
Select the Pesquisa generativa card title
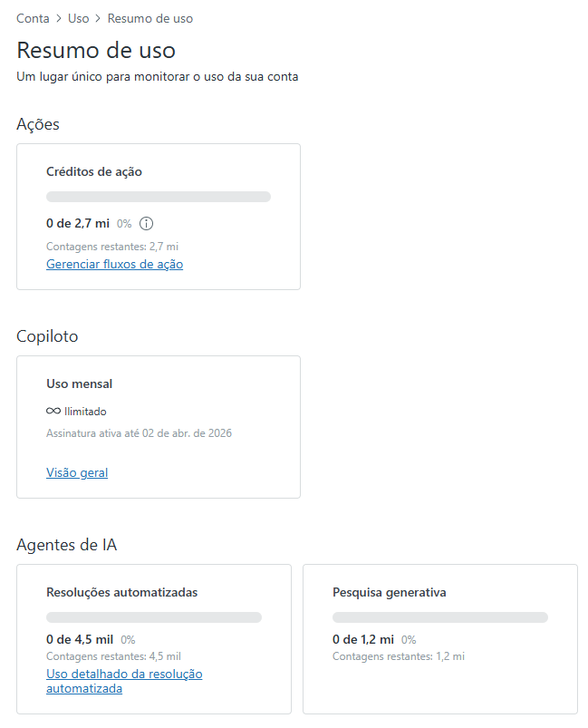[390, 592]
